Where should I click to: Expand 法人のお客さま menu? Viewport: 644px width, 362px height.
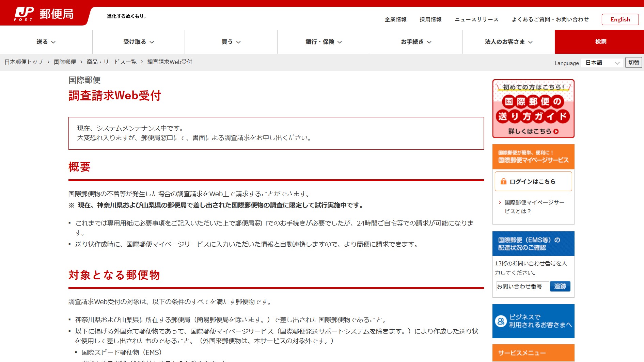pos(509,42)
